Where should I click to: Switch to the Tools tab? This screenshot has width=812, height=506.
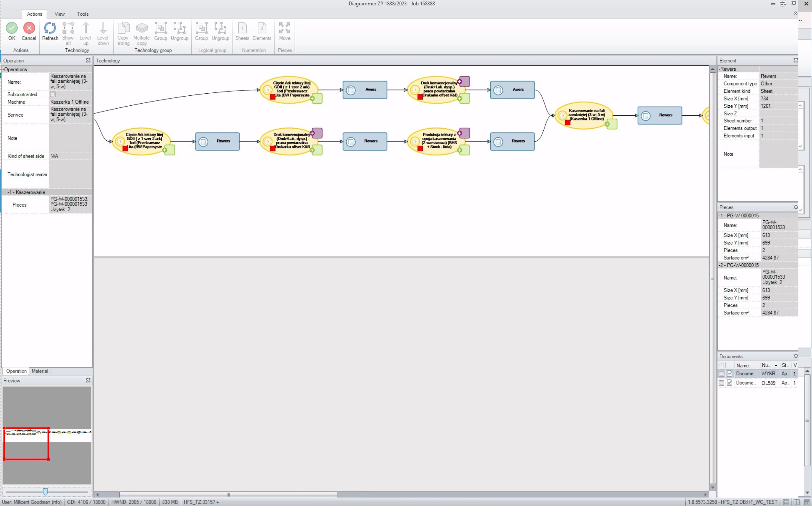point(83,14)
